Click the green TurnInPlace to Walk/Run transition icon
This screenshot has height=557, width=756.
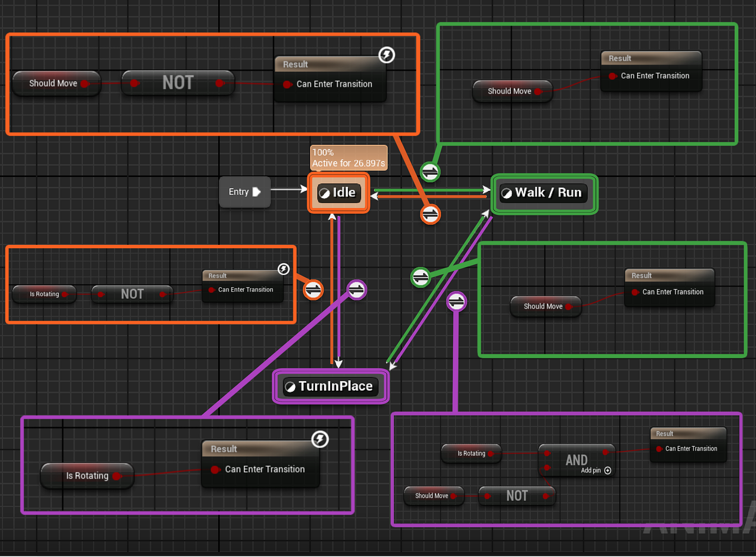click(420, 278)
